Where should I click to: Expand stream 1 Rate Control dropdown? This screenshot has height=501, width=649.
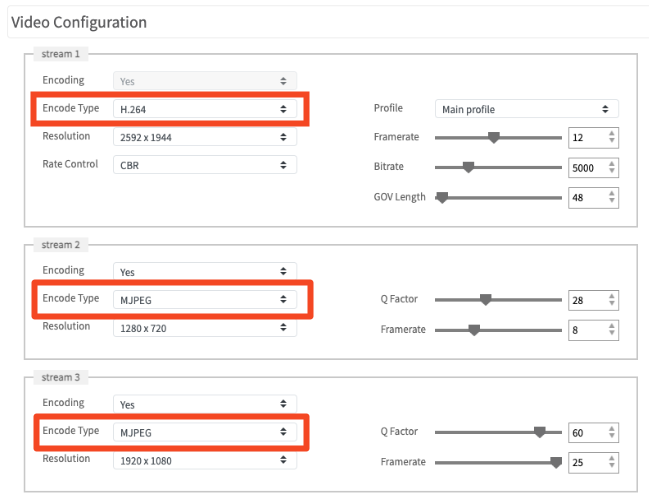coord(204,164)
